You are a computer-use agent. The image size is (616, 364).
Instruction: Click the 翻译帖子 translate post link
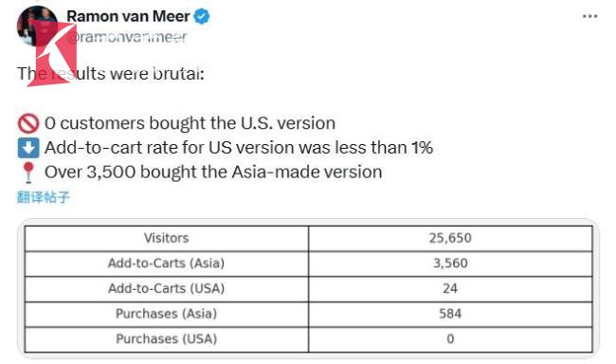44,197
